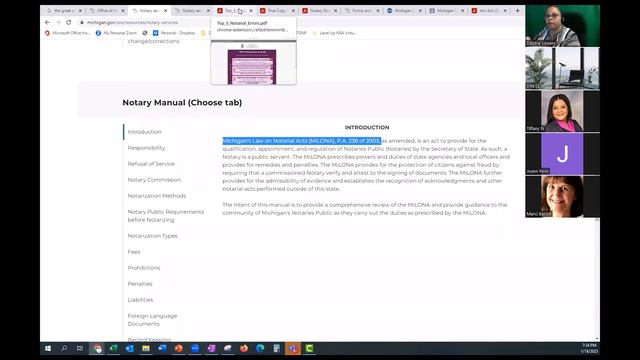Viewport: 640px width, 360px height.
Task: Select Joann's purple J participant tile
Action: point(562,154)
